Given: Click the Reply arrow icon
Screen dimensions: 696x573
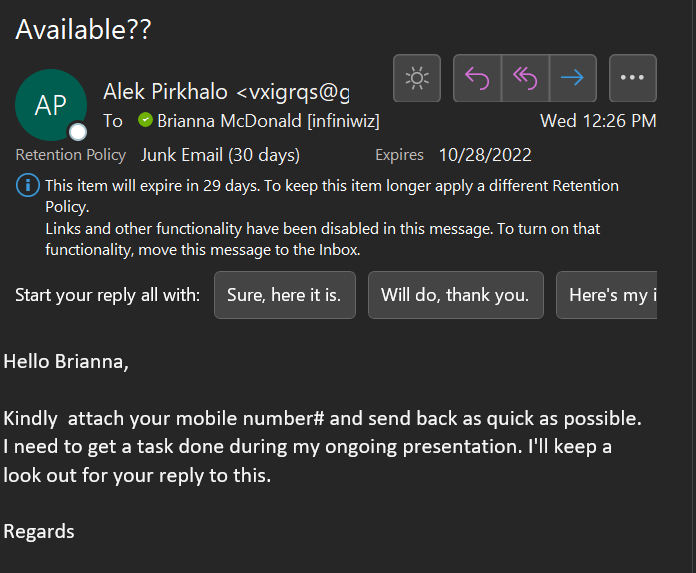Looking at the screenshot, I should tap(477, 78).
